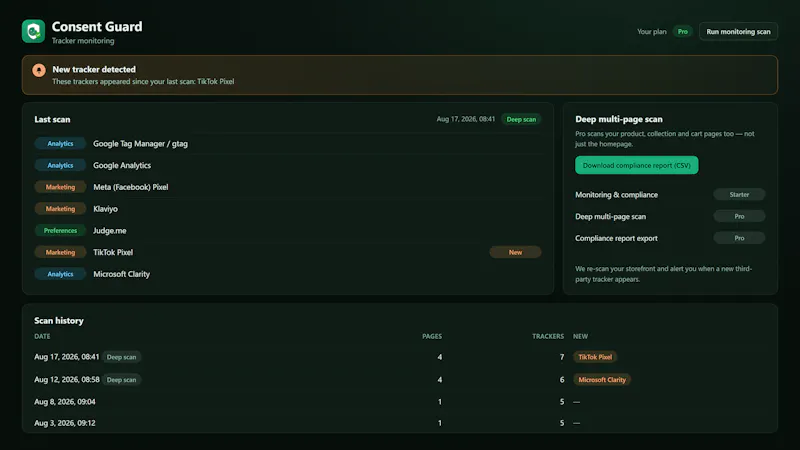Click the TRACKERS column header
The image size is (800, 450).
point(548,336)
